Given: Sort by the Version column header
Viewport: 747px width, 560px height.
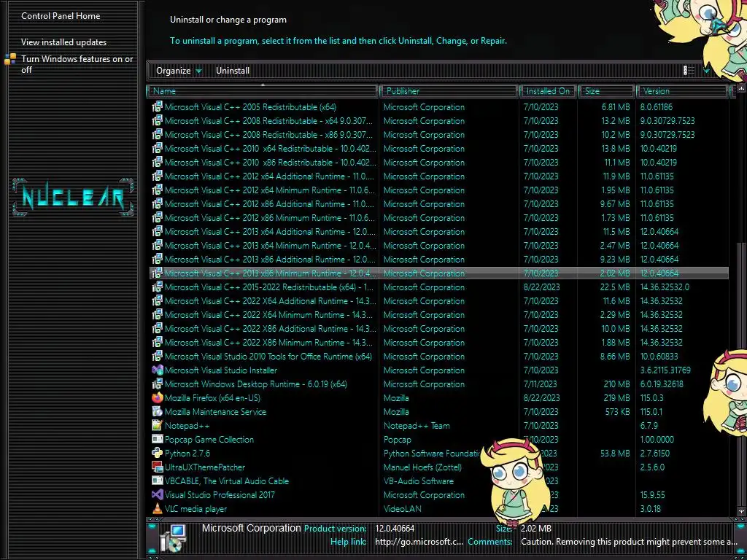Looking at the screenshot, I should (x=682, y=90).
